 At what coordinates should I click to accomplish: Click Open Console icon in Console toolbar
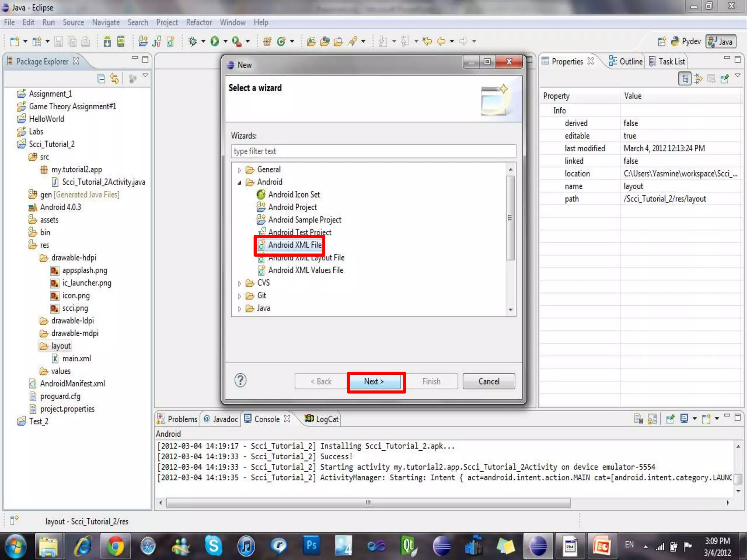coord(706,419)
